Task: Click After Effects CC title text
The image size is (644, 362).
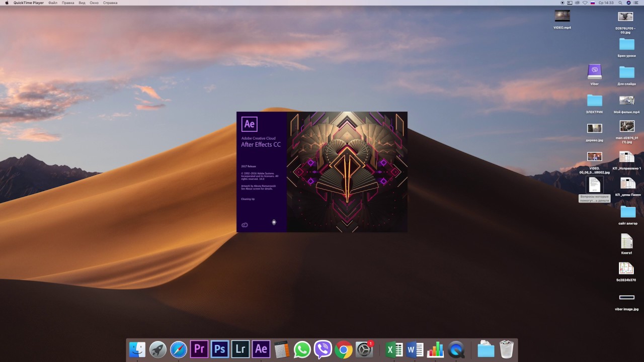Action: [x=261, y=145]
